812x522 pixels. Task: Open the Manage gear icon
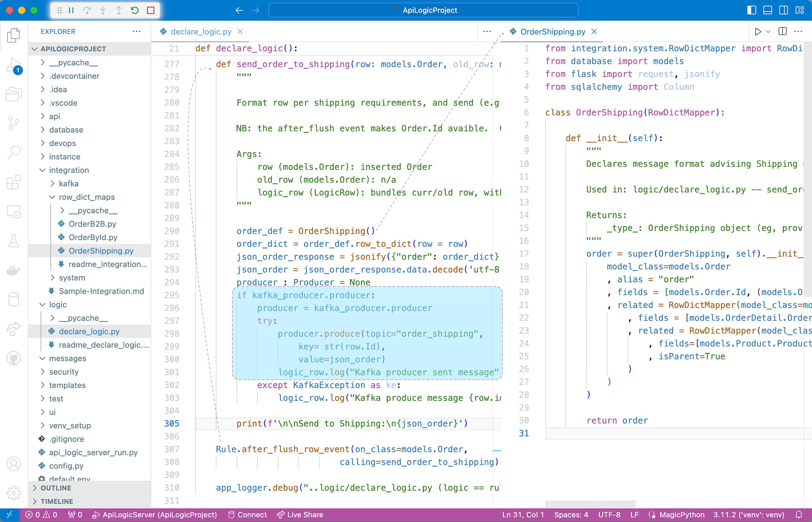(x=14, y=493)
